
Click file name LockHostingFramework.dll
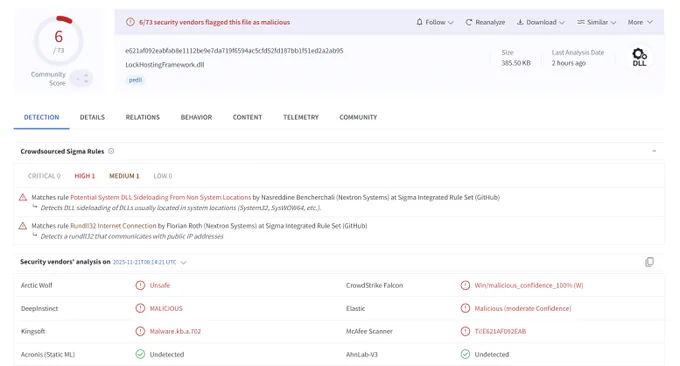pos(165,65)
